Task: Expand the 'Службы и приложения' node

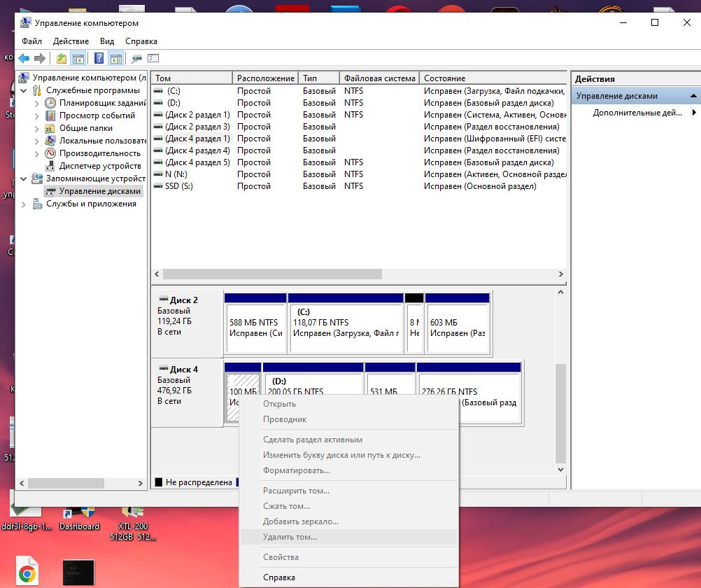Action: click(x=24, y=204)
